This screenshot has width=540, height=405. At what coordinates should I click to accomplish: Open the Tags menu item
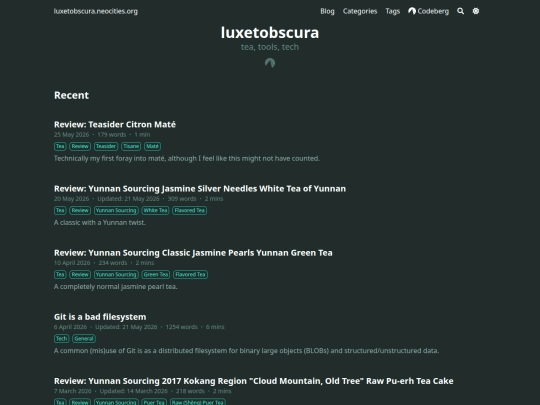point(393,11)
